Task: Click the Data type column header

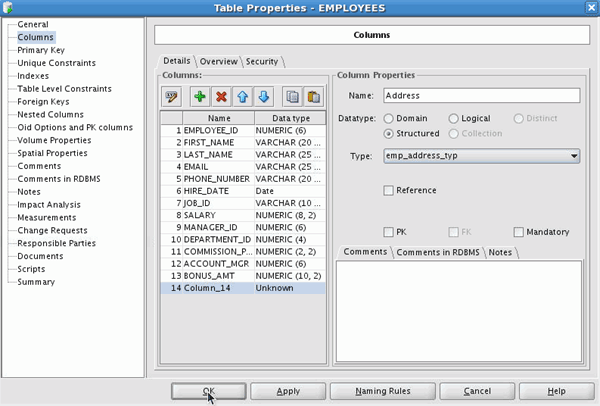Action: [x=290, y=118]
